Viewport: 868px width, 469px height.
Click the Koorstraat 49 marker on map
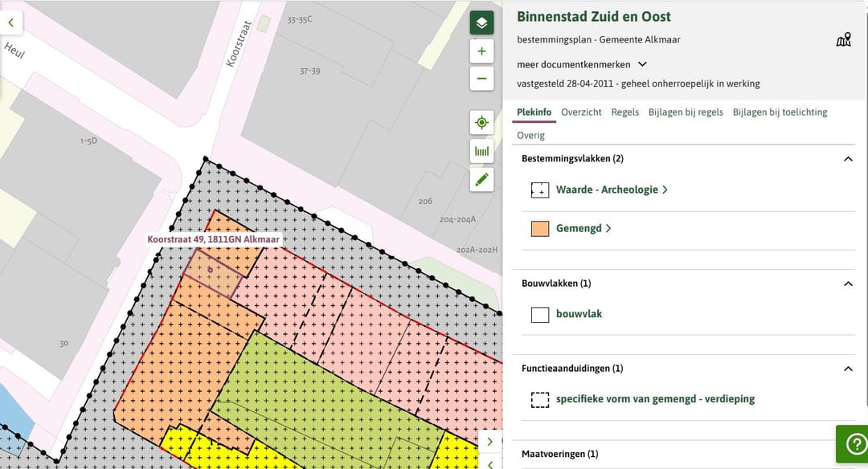(x=211, y=270)
